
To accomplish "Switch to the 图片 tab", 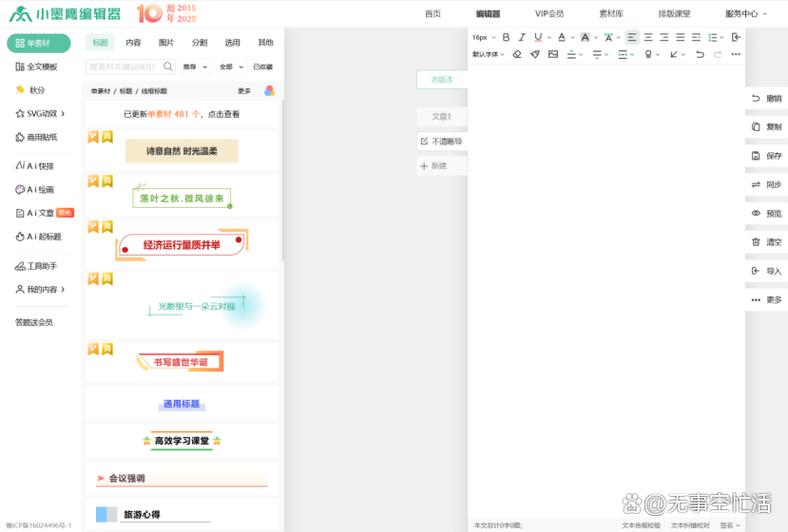I will click(x=166, y=43).
